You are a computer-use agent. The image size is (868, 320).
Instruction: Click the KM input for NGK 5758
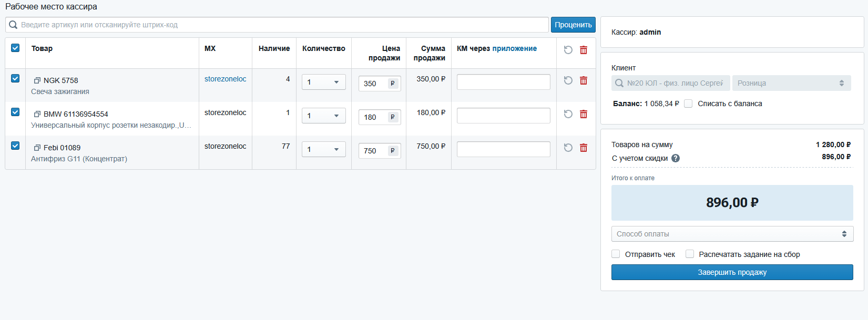pyautogui.click(x=504, y=82)
